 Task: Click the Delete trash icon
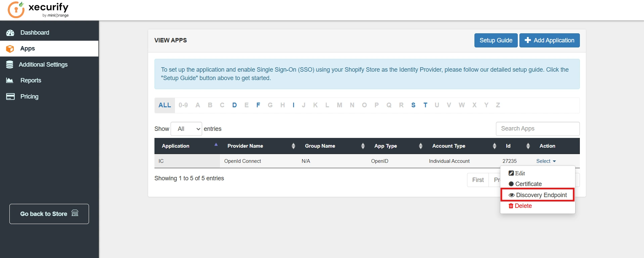(511, 206)
